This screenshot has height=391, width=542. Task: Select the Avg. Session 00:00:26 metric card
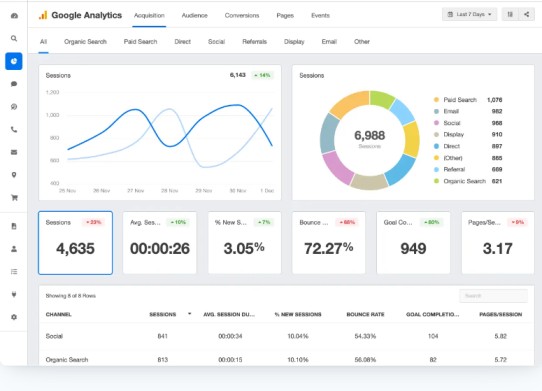[x=160, y=243]
